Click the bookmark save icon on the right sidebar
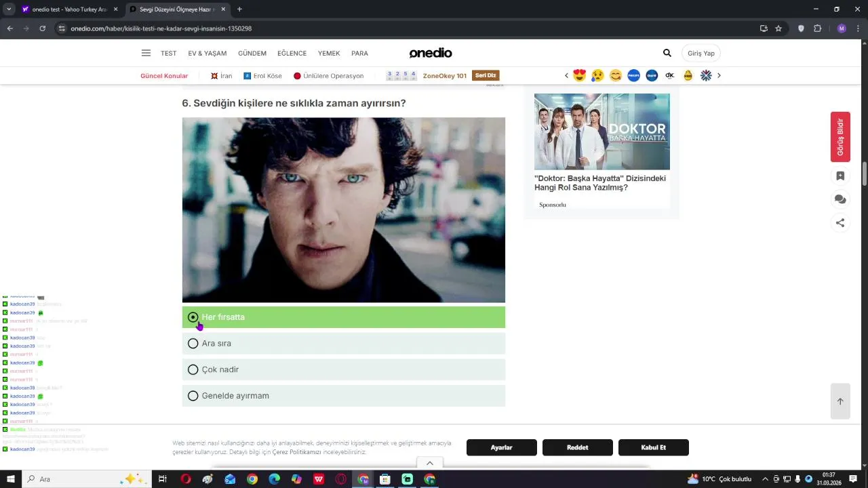The width and height of the screenshot is (868, 488). coord(840,176)
